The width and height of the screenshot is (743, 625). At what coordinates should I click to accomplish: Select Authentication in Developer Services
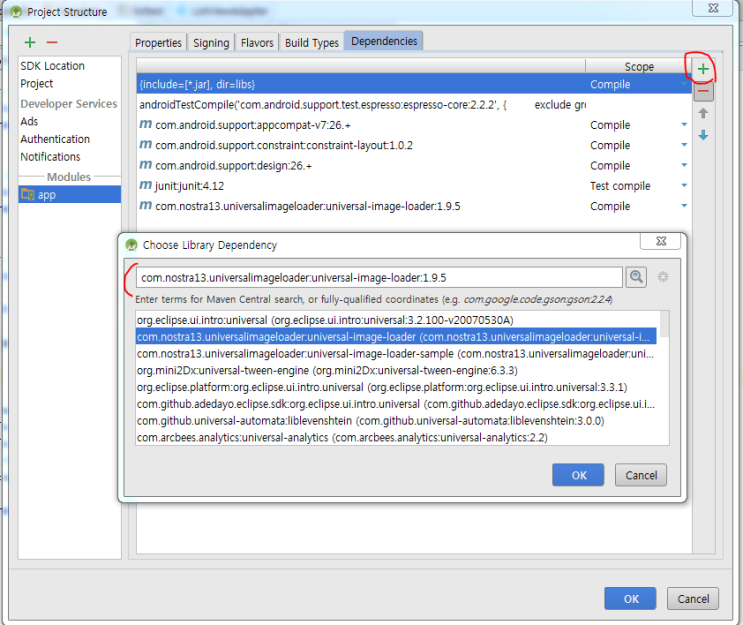(x=55, y=139)
